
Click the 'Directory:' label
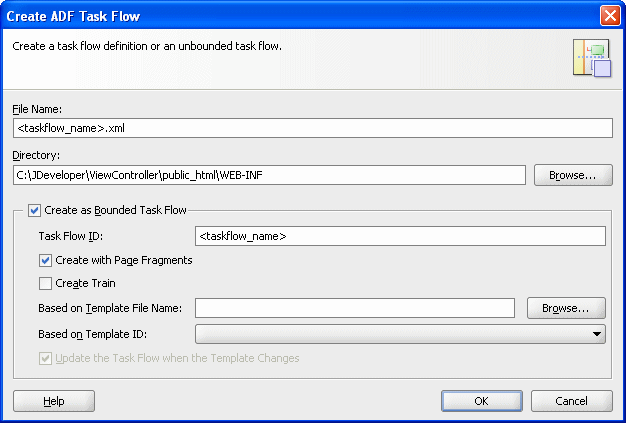[x=38, y=155]
